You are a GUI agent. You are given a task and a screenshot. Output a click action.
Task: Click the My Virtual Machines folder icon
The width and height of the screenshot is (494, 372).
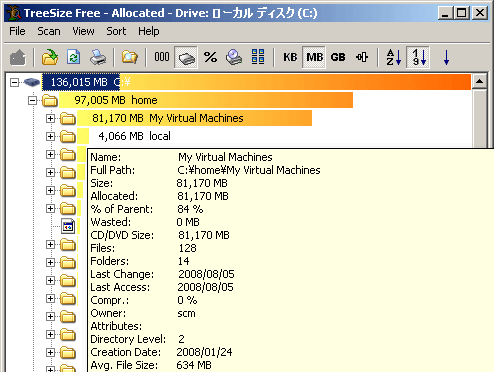pos(68,118)
